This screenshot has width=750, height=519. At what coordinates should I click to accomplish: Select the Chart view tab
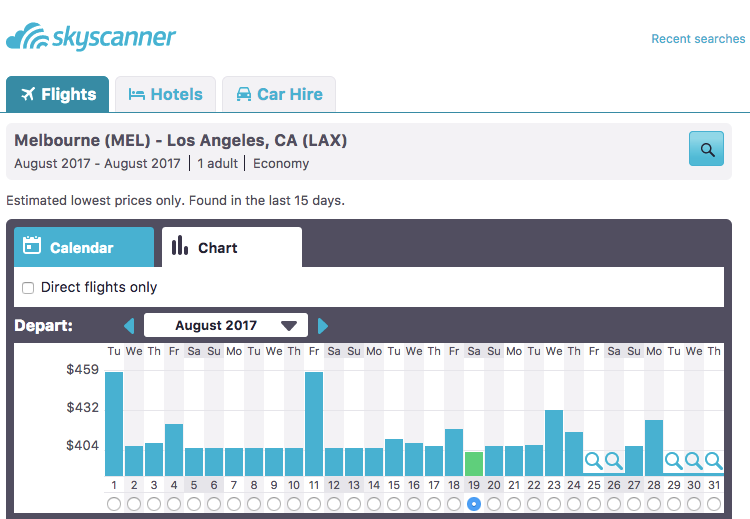tap(232, 247)
